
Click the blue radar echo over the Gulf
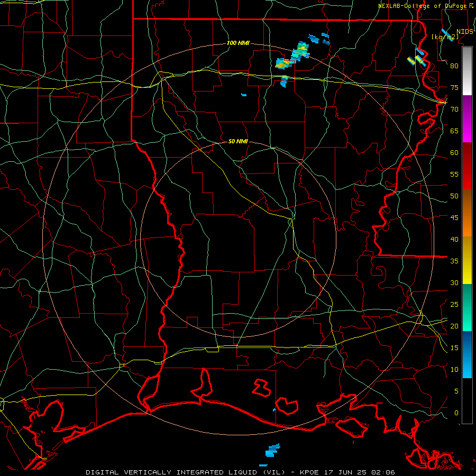272,451
